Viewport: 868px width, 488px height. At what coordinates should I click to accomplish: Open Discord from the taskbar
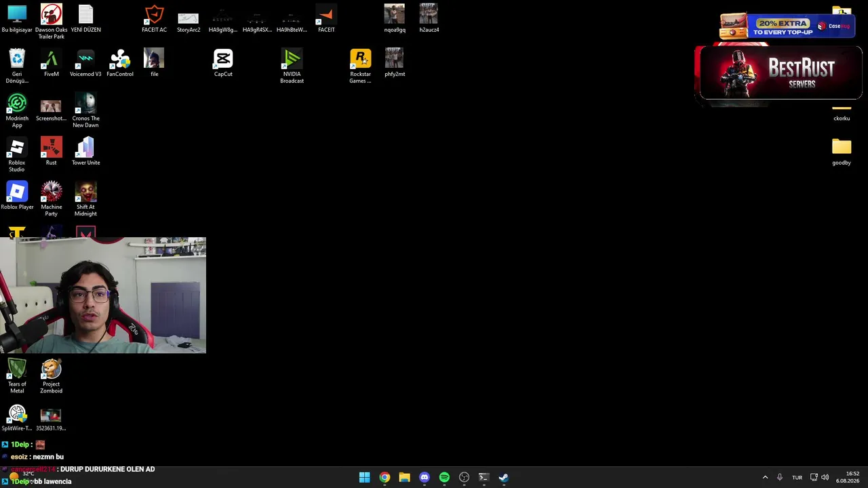coord(425,477)
